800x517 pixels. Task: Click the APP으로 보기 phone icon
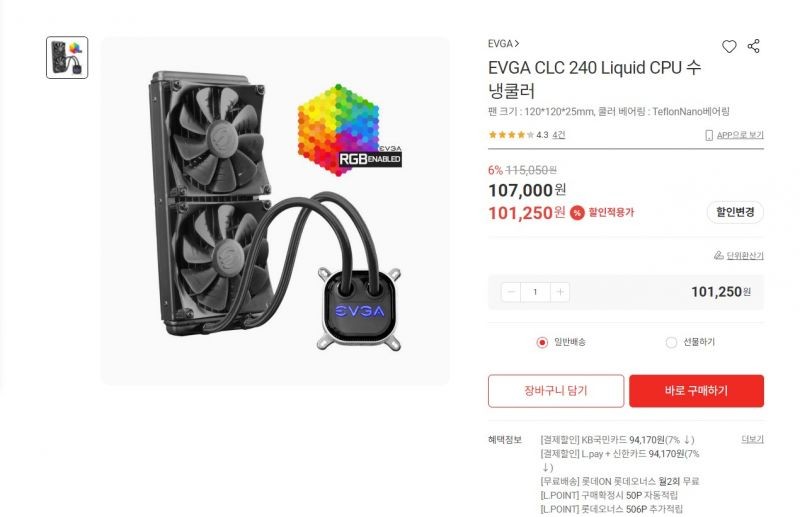(x=709, y=135)
